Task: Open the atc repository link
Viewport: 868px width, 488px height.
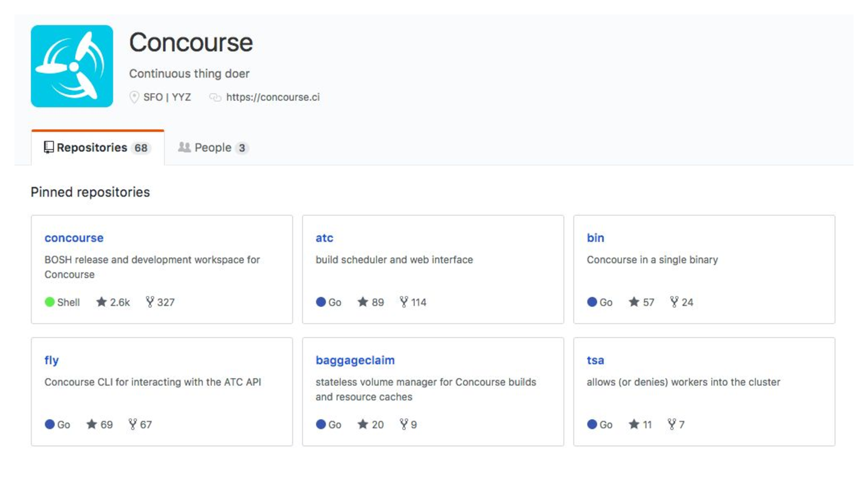Action: tap(324, 238)
